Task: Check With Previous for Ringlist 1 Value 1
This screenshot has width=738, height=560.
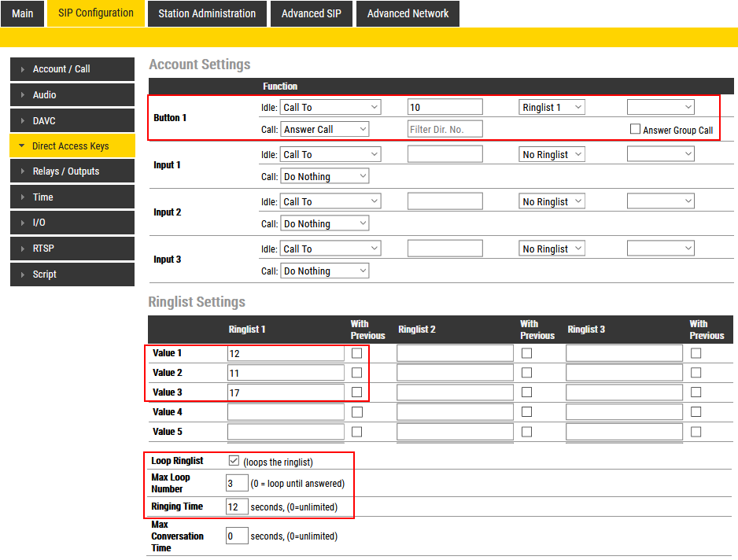Action: pyautogui.click(x=357, y=353)
